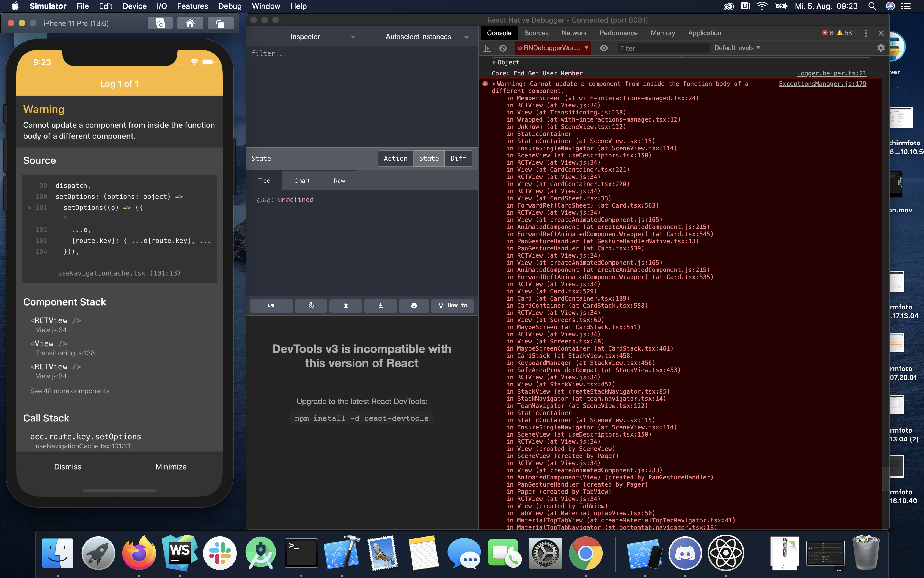Open Spotlight search in menu bar
Screen dimensions: 924x578
click(x=872, y=6)
